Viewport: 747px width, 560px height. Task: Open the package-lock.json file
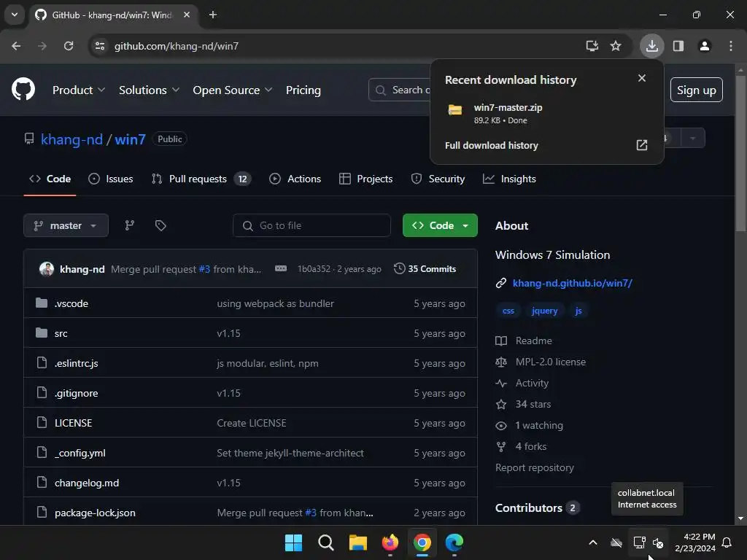coord(95,513)
